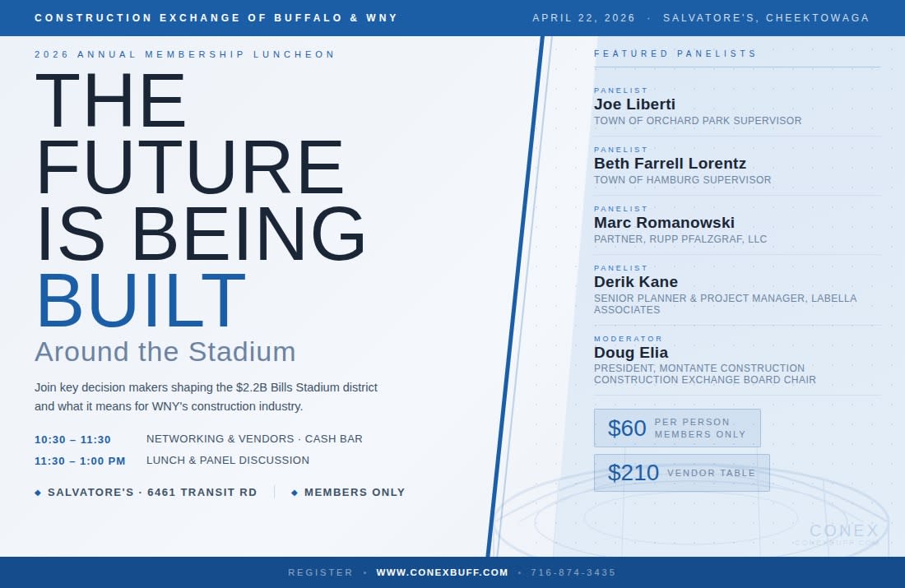The image size is (905, 588).
Task: Click the REGISTER label in footer
Action: (320, 572)
